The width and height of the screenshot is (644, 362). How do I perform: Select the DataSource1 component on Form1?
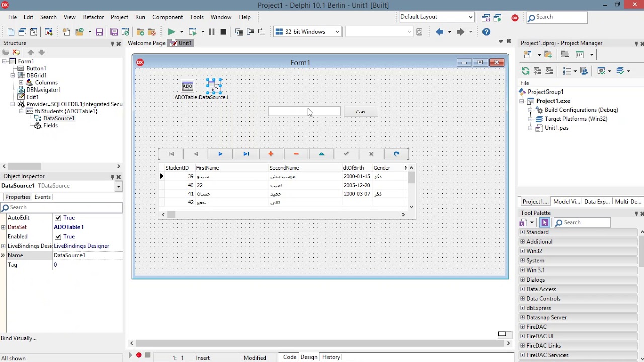point(213,86)
